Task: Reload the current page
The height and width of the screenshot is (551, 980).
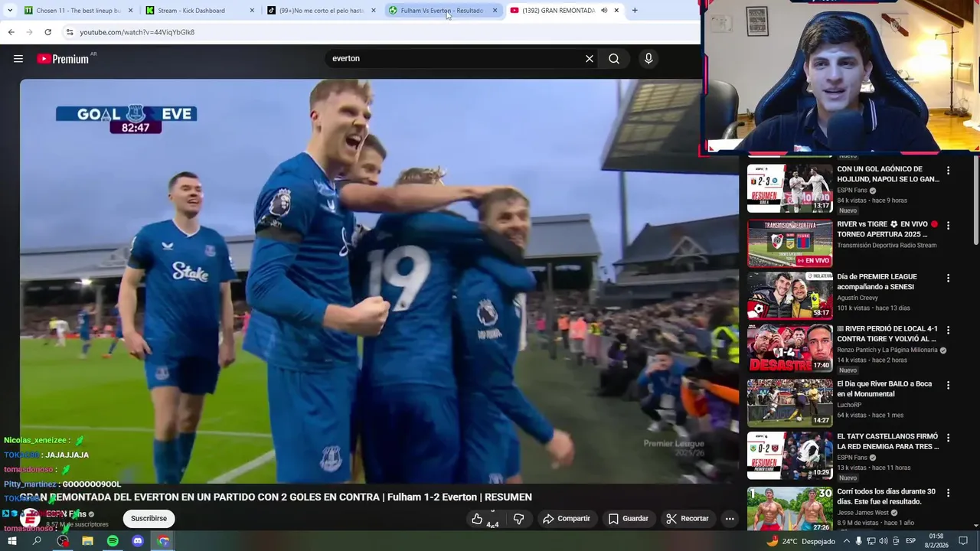Action: (x=47, y=32)
